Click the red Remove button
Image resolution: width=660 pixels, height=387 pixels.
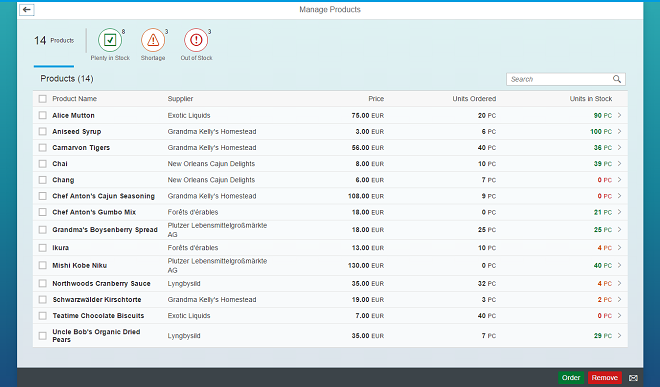604,378
